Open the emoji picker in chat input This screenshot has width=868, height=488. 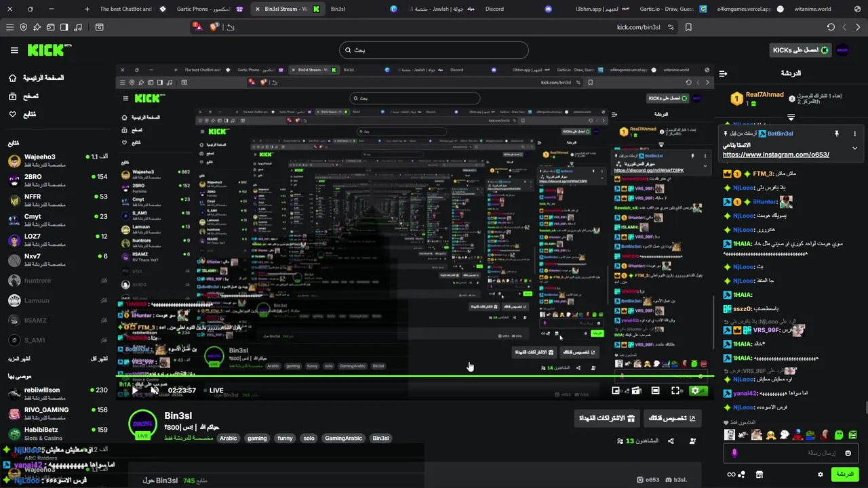(x=848, y=453)
